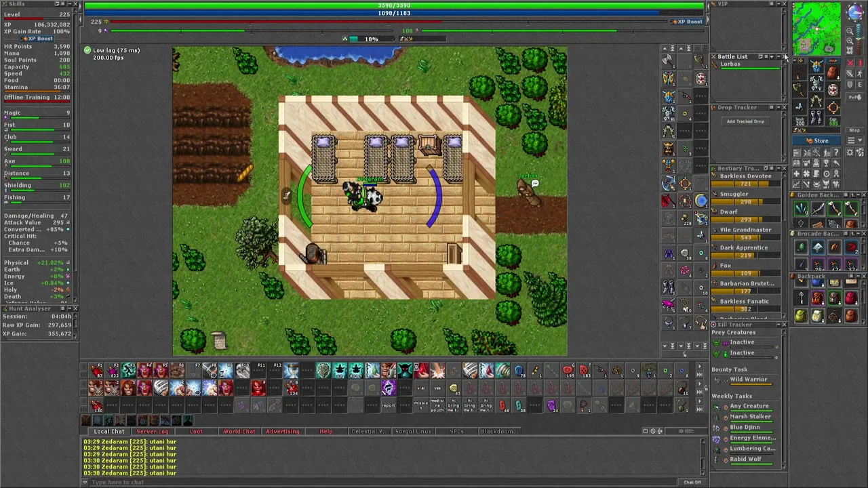Click the crystal arrows item in Golden Backpack
This screenshot has height=488, width=868.
click(801, 208)
